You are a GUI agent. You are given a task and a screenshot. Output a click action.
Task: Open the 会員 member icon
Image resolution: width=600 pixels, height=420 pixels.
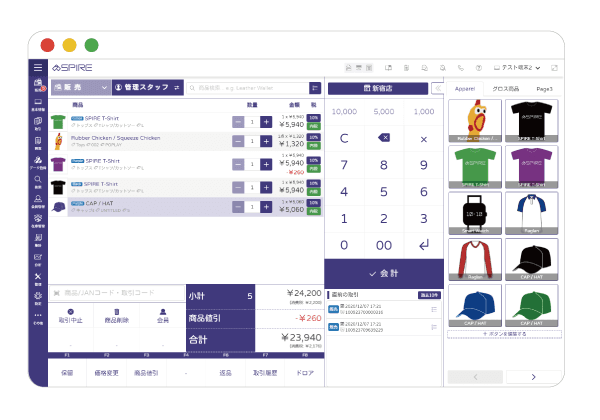(161, 316)
